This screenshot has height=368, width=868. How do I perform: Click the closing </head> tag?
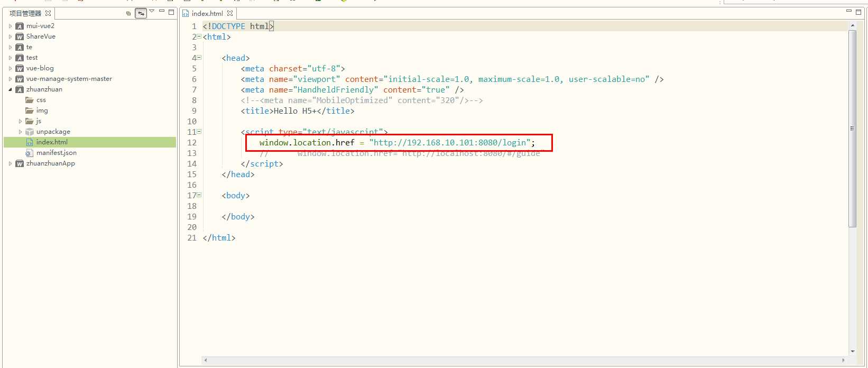point(238,174)
